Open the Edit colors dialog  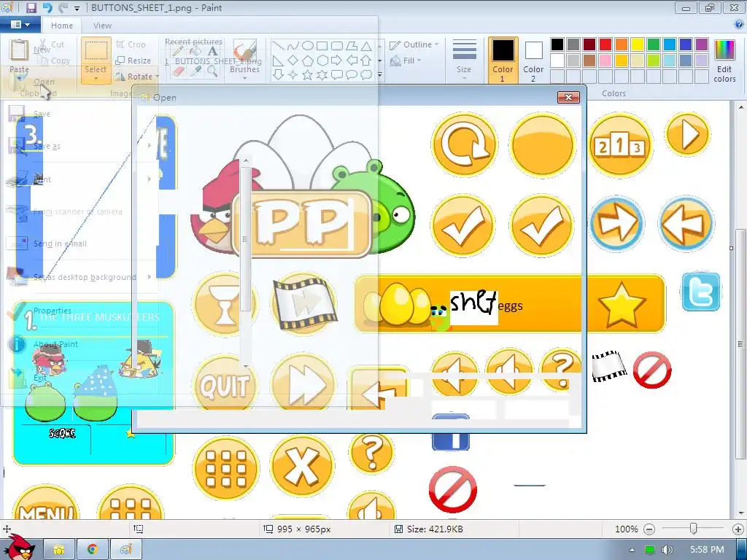(724, 61)
